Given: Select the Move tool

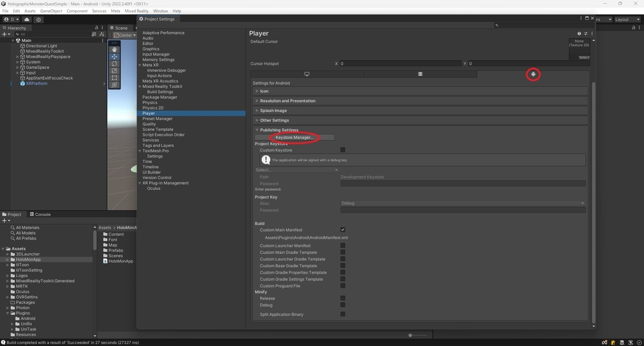Looking at the screenshot, I should click(x=114, y=57).
